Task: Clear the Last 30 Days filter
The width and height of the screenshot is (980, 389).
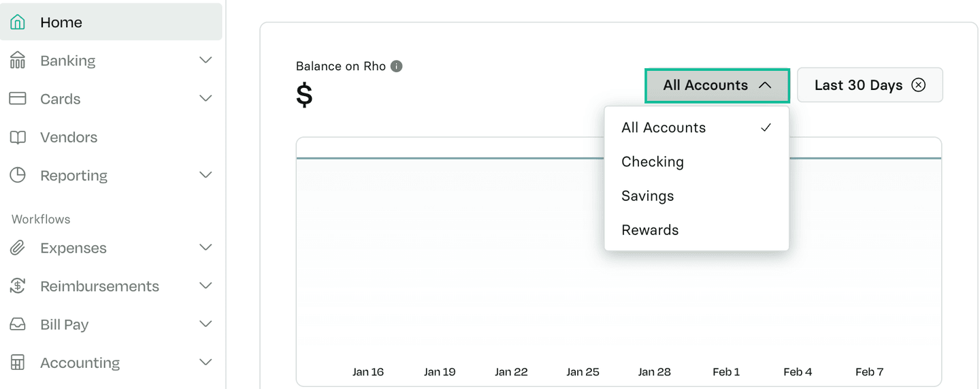Action: click(919, 85)
